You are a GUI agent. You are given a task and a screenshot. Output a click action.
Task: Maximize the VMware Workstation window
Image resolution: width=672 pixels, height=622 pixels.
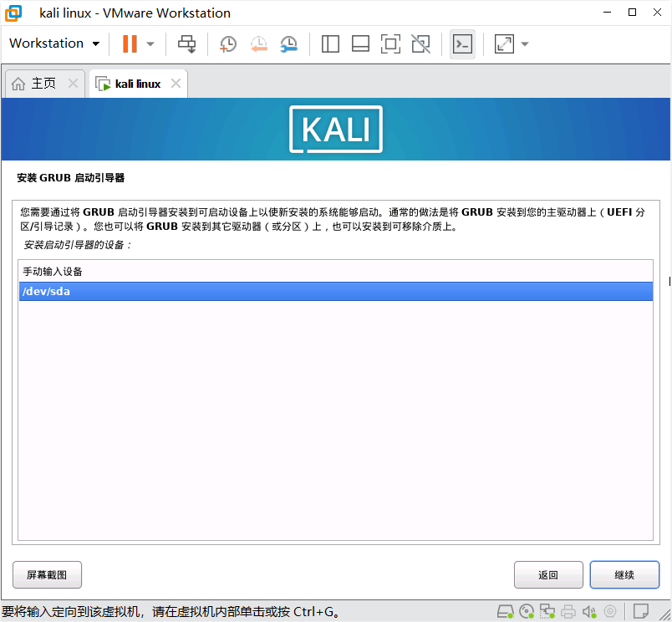tap(632, 13)
